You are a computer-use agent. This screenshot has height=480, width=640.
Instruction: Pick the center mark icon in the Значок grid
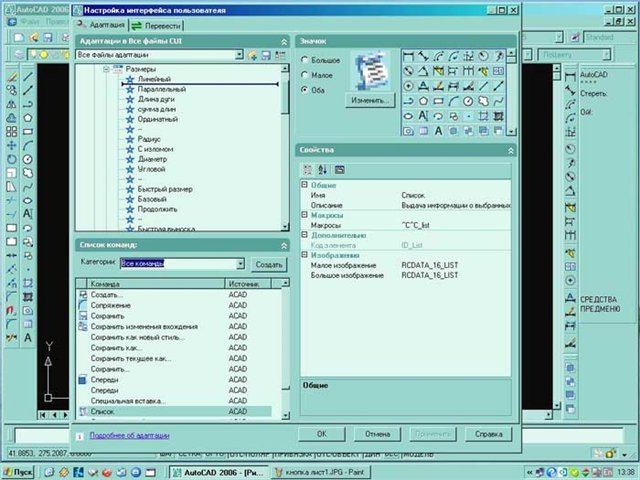[x=408, y=86]
